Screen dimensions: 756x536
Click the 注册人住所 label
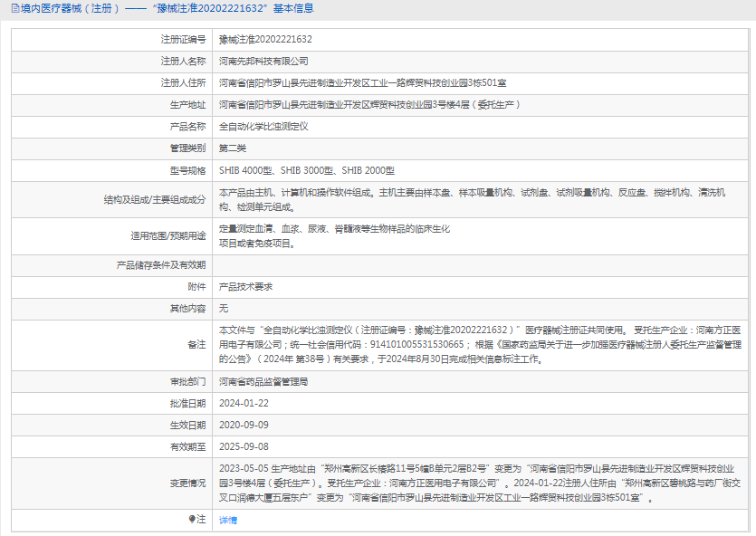[x=183, y=83]
